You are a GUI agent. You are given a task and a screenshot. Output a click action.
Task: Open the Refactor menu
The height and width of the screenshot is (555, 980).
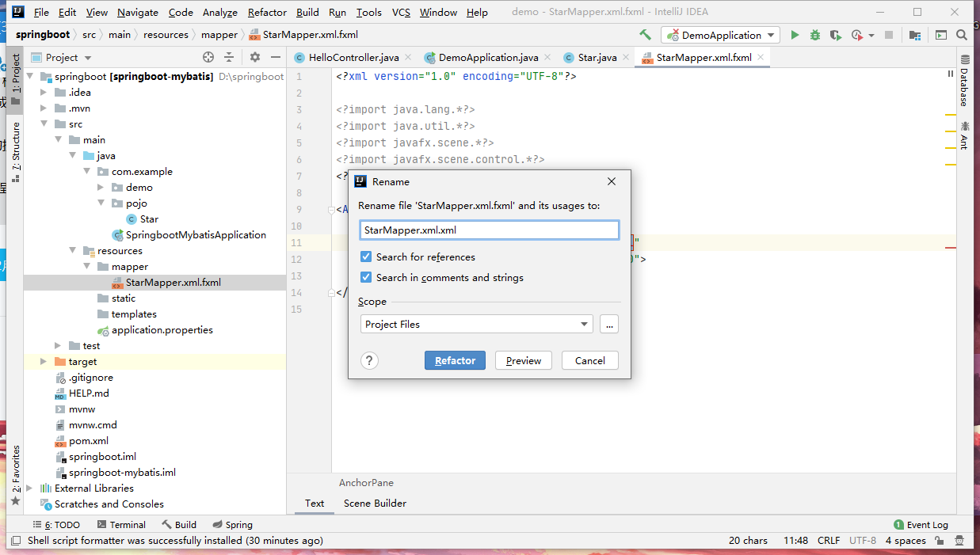(267, 12)
